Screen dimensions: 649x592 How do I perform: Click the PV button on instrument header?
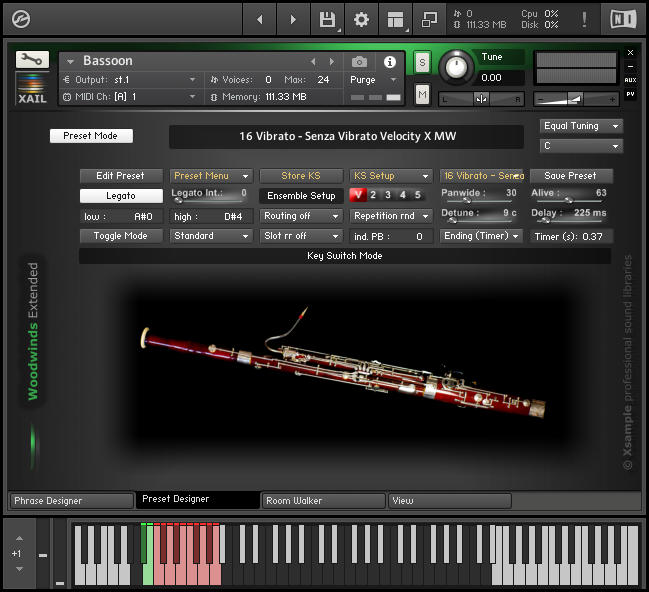coord(630,94)
